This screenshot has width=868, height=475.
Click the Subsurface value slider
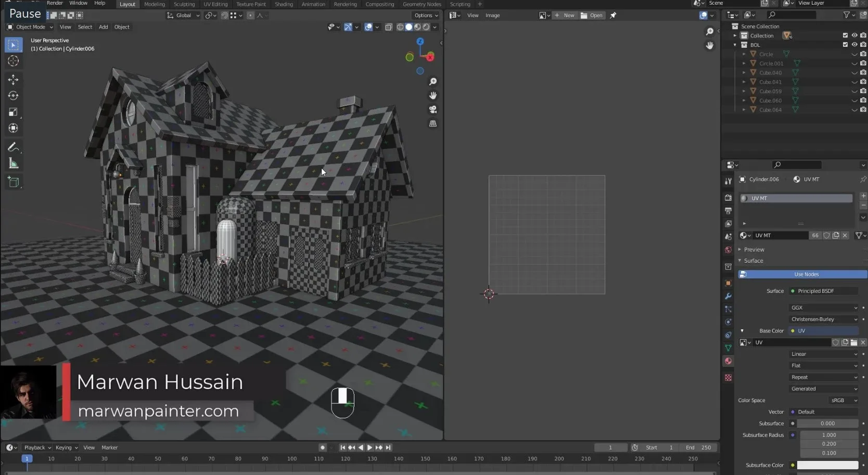pos(827,423)
